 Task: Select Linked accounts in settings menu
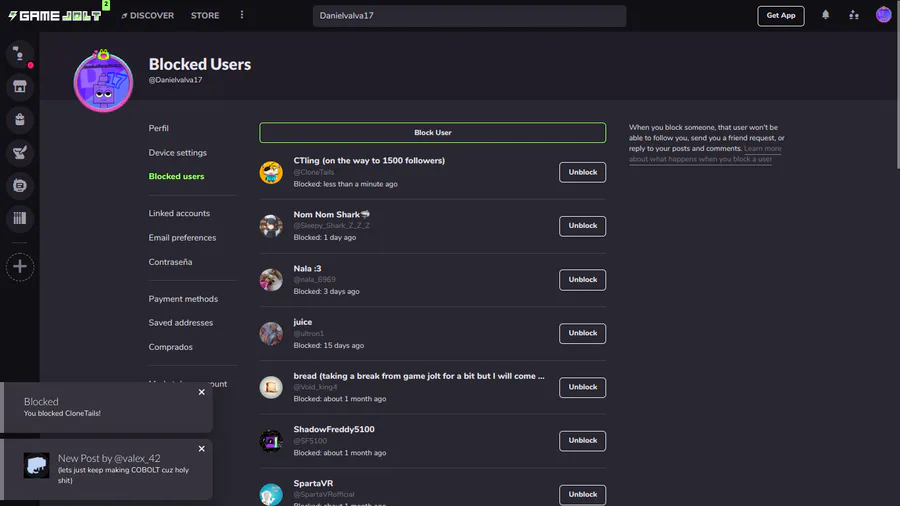point(179,213)
